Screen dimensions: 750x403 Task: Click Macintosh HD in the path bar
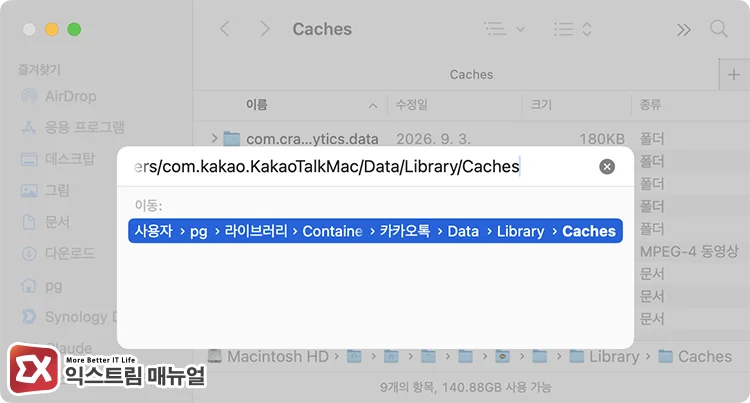tap(268, 357)
